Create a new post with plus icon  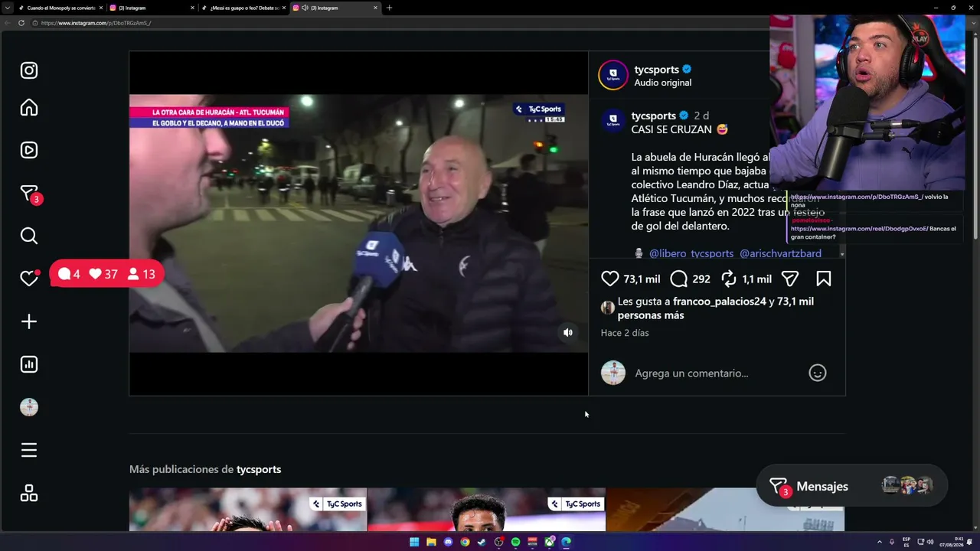pos(29,321)
